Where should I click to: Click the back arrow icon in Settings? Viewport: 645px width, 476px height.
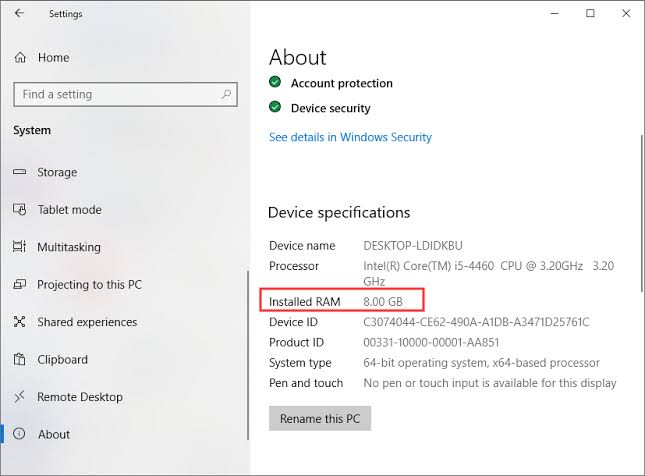point(19,13)
